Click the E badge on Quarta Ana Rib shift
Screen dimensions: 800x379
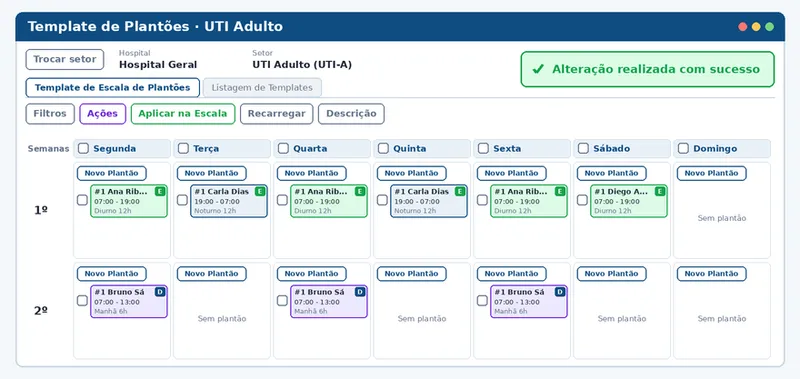(x=360, y=191)
